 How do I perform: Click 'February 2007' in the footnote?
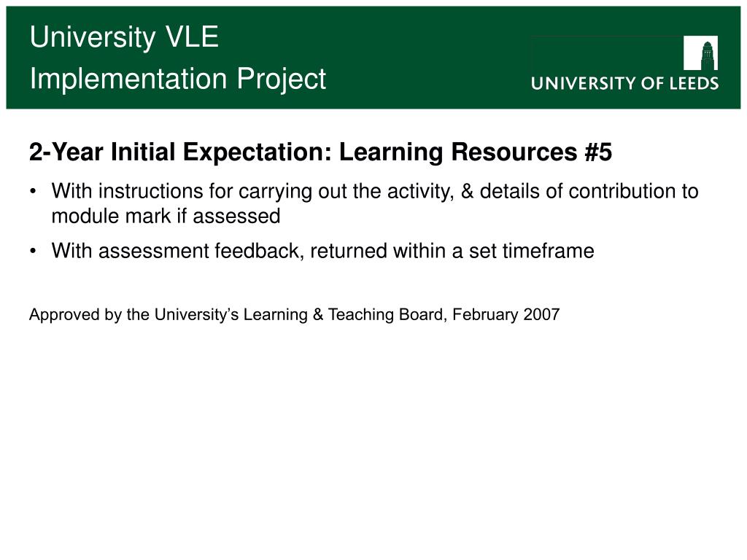tap(506, 314)
